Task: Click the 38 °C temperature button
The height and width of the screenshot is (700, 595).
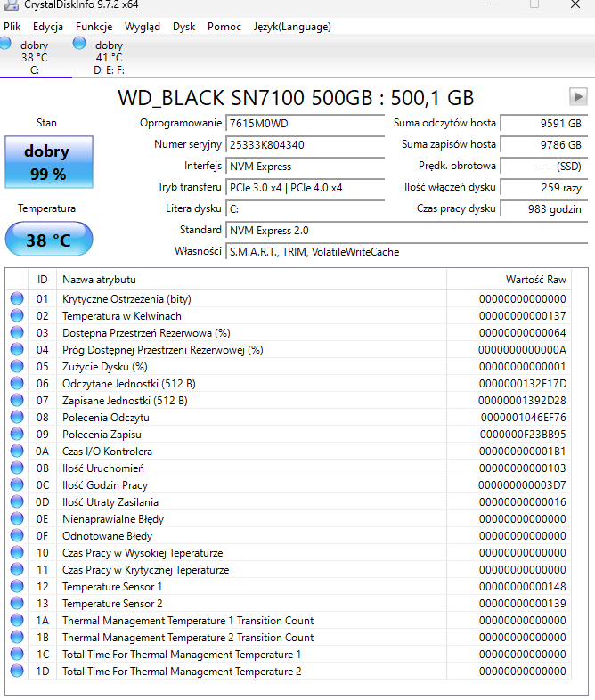Action: click(x=48, y=240)
